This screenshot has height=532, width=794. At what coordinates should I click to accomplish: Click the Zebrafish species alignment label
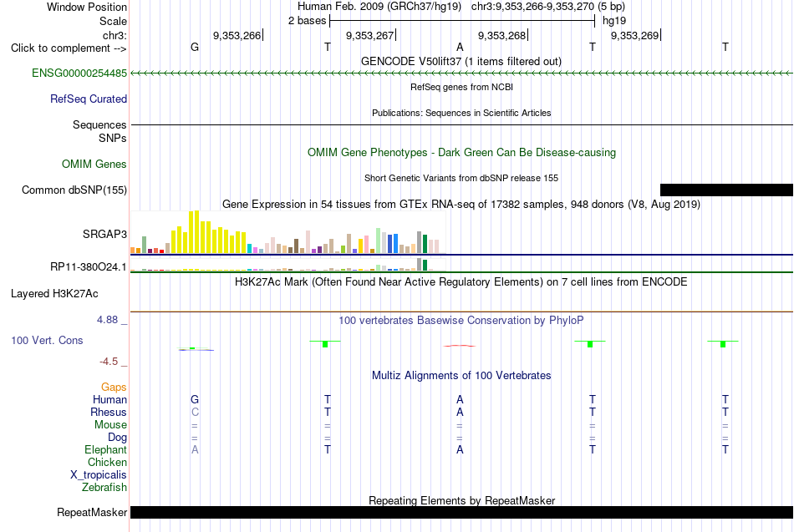[x=104, y=488]
